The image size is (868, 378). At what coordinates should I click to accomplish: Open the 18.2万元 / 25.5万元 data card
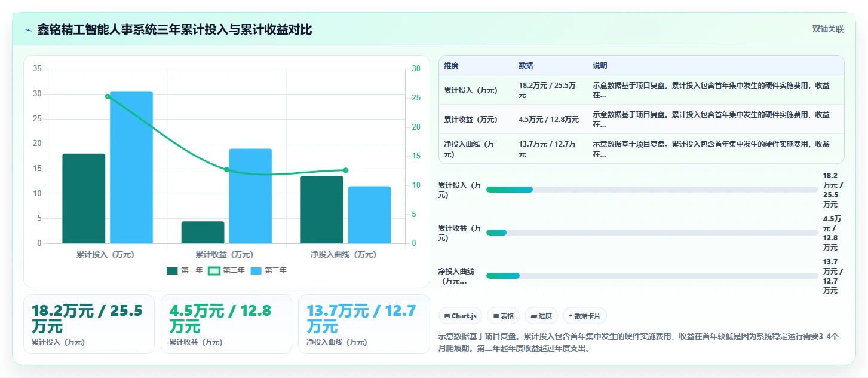coord(89,324)
